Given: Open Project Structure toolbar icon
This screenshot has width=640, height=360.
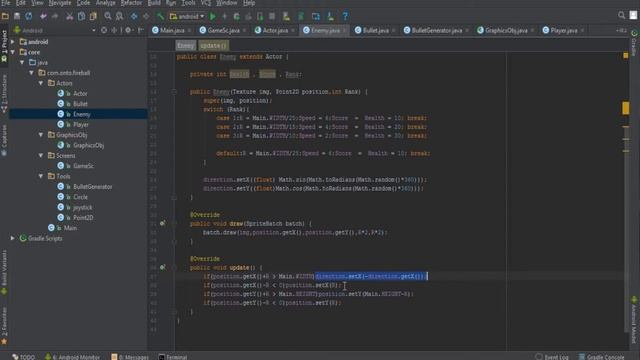Looking at the screenshot, I should click(316, 16).
